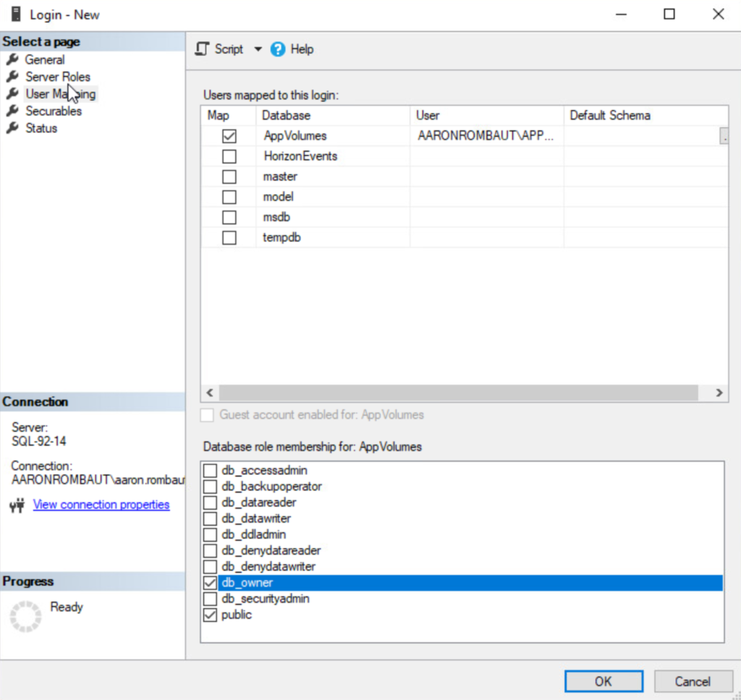Click the Script toolbar icon
The image size is (741, 700).
click(x=203, y=49)
